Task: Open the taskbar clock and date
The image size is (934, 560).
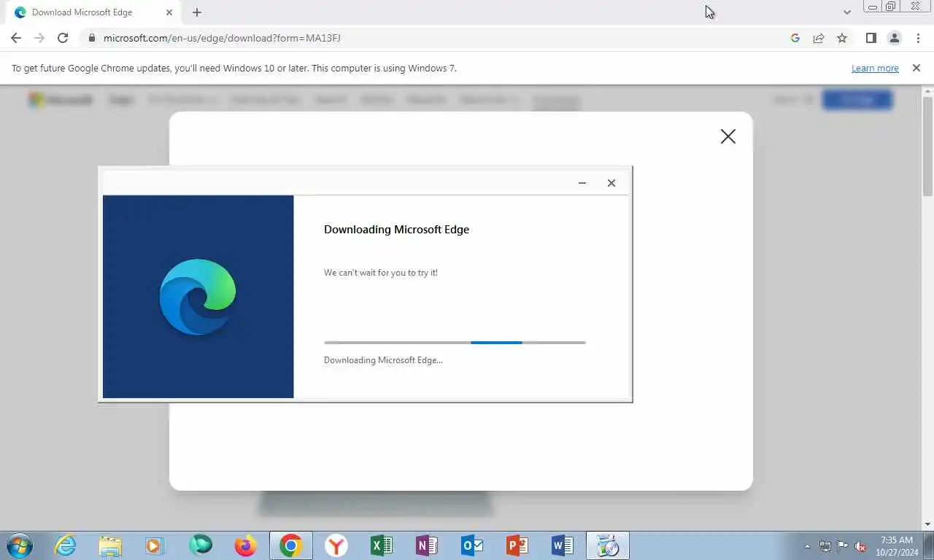Action: (x=897, y=545)
